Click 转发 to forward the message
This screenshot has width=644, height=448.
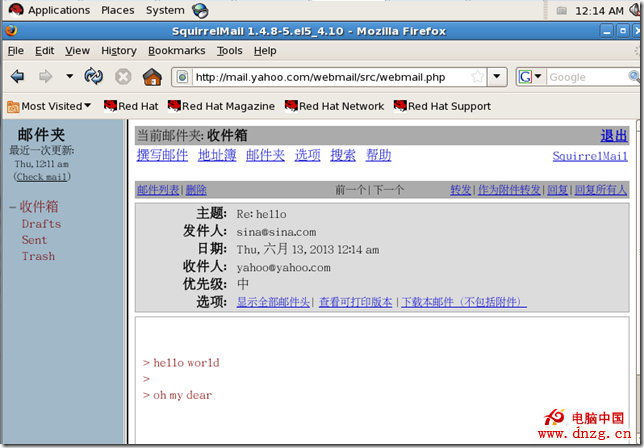coord(460,190)
